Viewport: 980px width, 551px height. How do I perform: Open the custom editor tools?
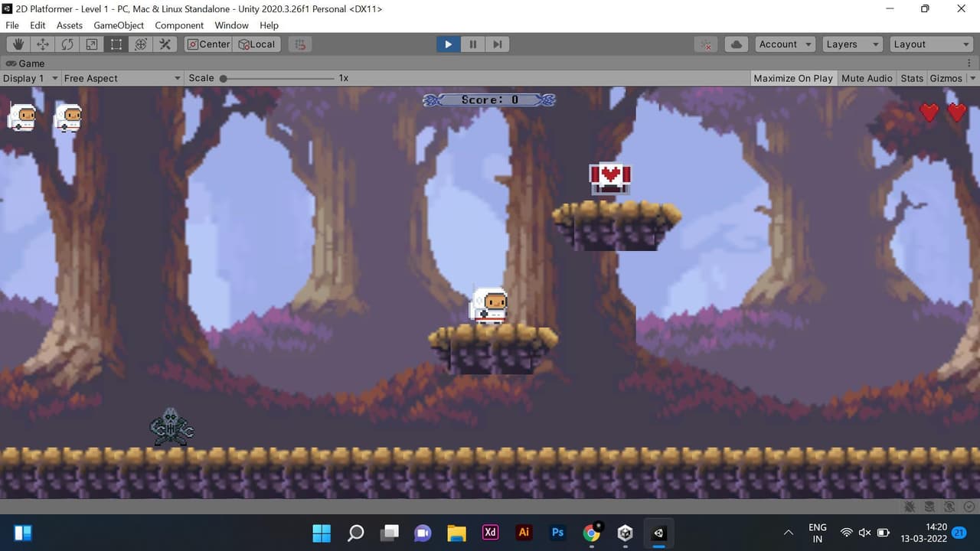[165, 44]
